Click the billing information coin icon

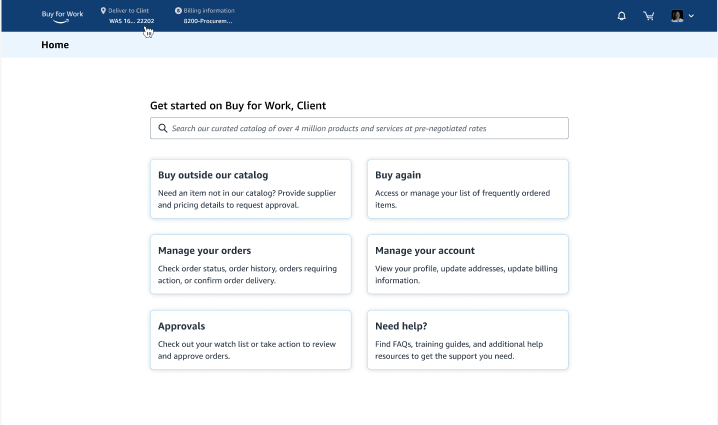click(178, 11)
